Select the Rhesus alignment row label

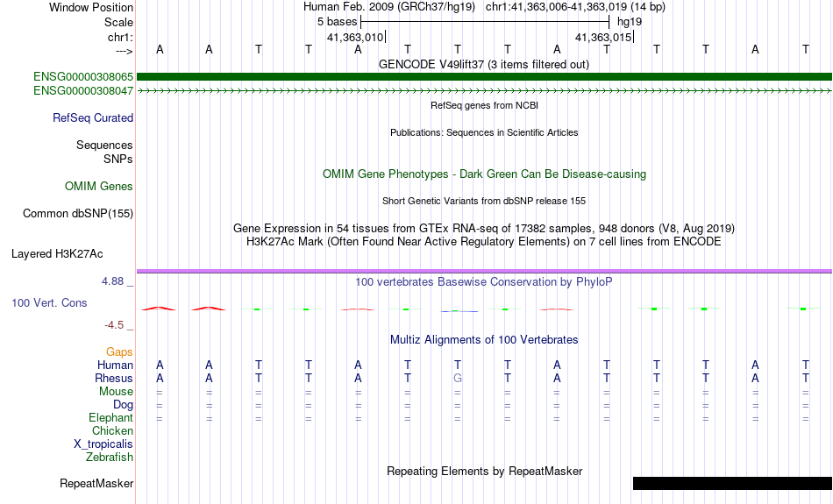click(114, 378)
